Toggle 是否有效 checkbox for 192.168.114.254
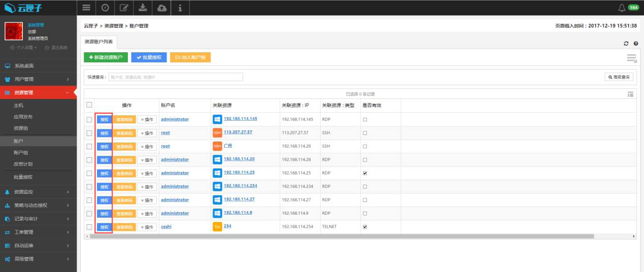 click(365, 227)
